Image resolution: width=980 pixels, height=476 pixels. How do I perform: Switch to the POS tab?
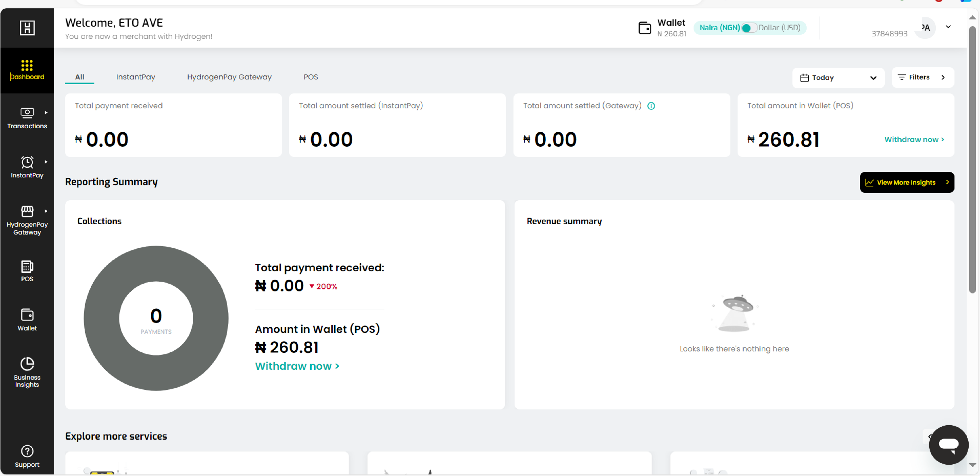311,77
